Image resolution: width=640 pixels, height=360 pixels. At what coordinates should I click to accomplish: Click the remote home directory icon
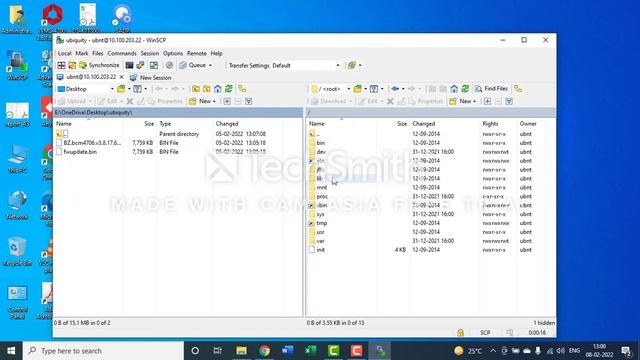click(x=454, y=89)
